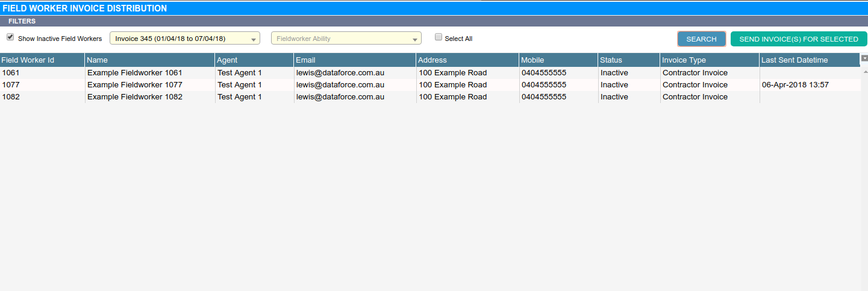The width and height of the screenshot is (868, 291).
Task: Select row for Example Fieldworker 1077
Action: click(134, 85)
